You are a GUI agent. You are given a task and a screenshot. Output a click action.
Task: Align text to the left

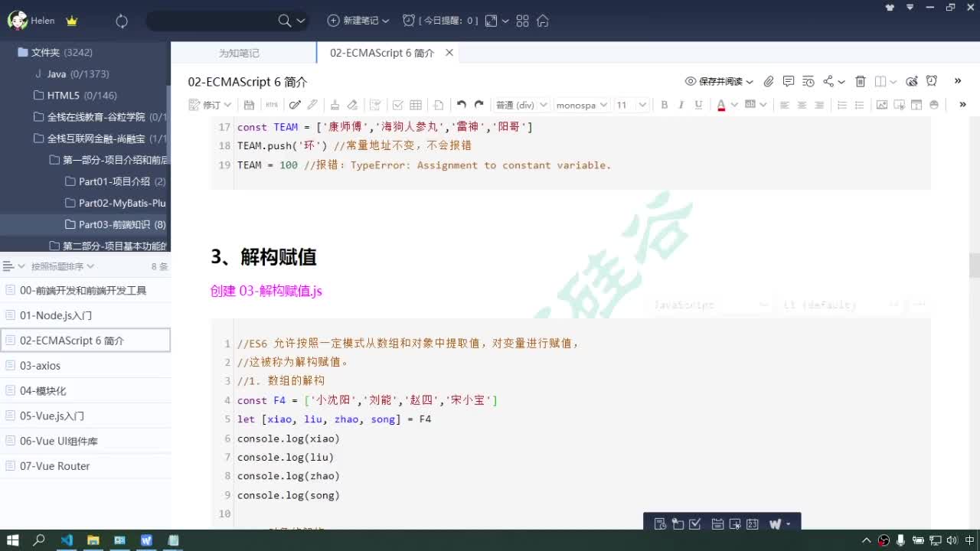point(785,105)
